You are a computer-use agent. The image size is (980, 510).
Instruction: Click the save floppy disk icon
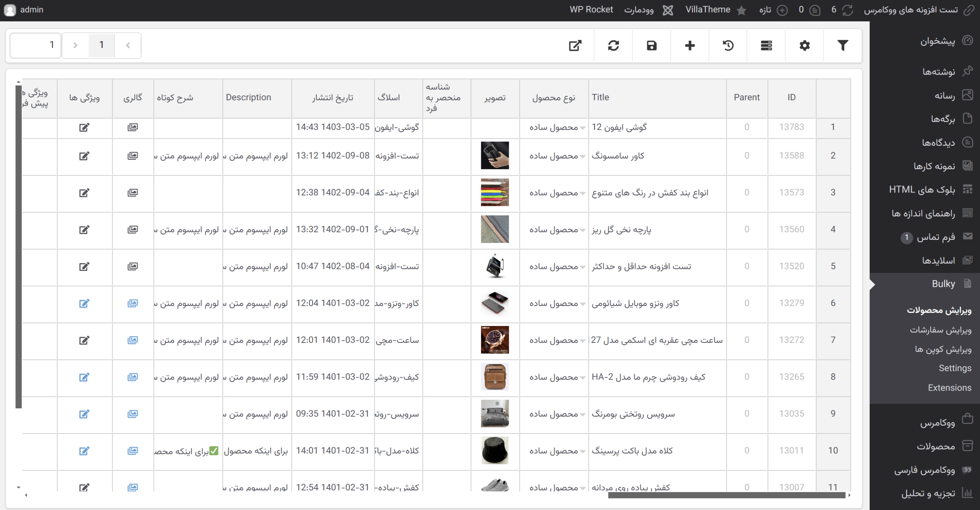652,46
